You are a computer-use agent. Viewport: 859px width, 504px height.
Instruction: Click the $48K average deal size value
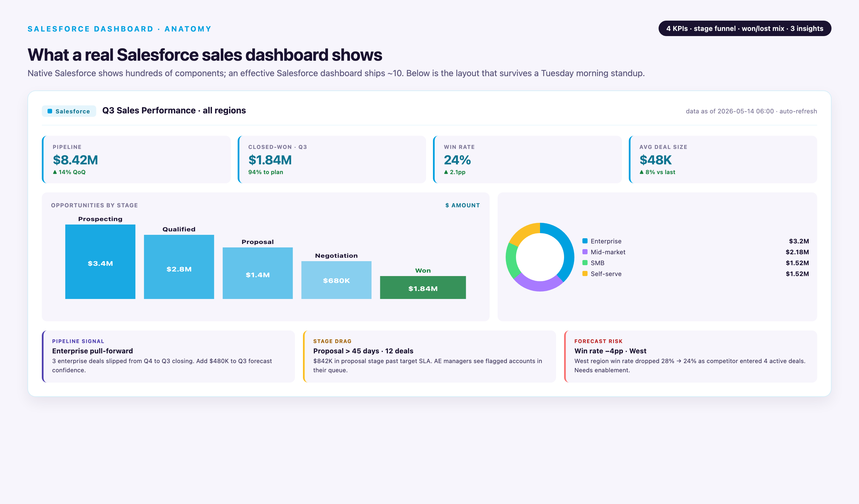[x=655, y=160]
